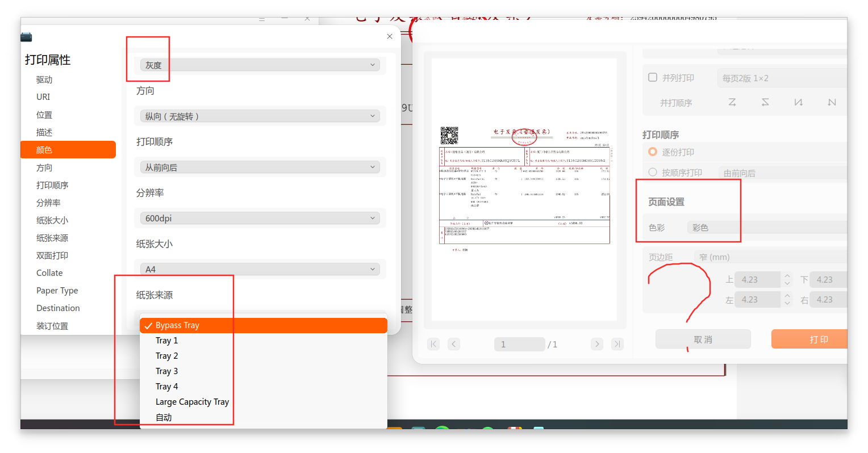Select the N-shaped collation order icon
The width and height of the screenshot is (868, 453).
[798, 102]
